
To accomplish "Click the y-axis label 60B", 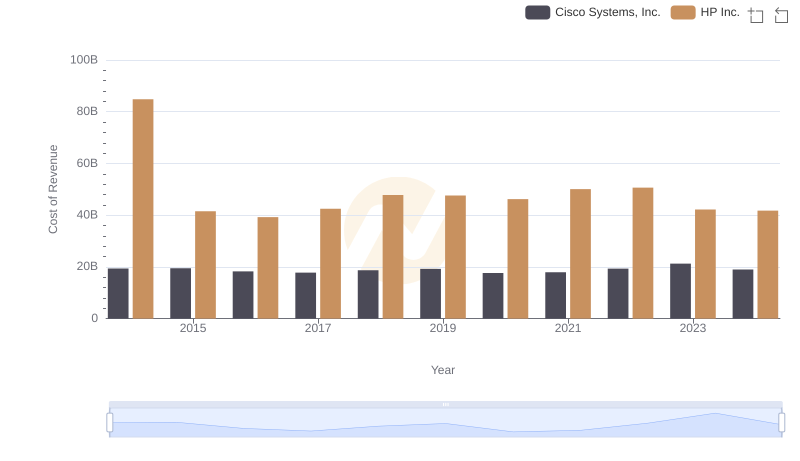I will point(87,163).
